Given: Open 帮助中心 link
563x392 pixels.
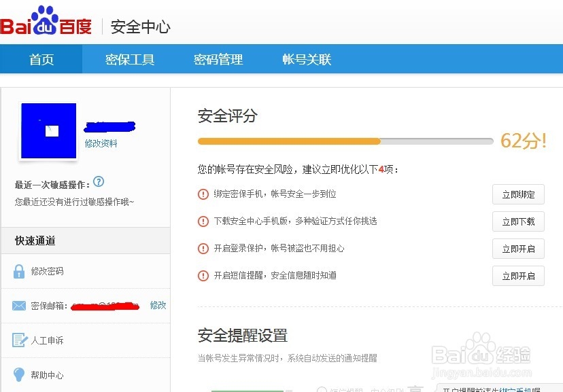Looking at the screenshot, I should click(47, 375).
